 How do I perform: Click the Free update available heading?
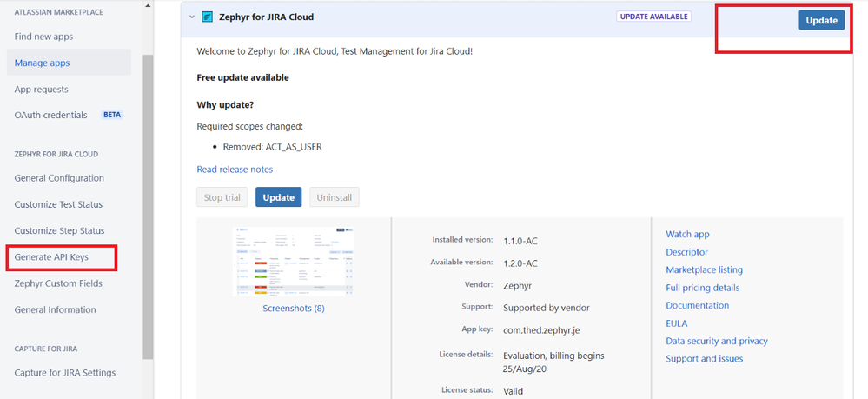[243, 77]
